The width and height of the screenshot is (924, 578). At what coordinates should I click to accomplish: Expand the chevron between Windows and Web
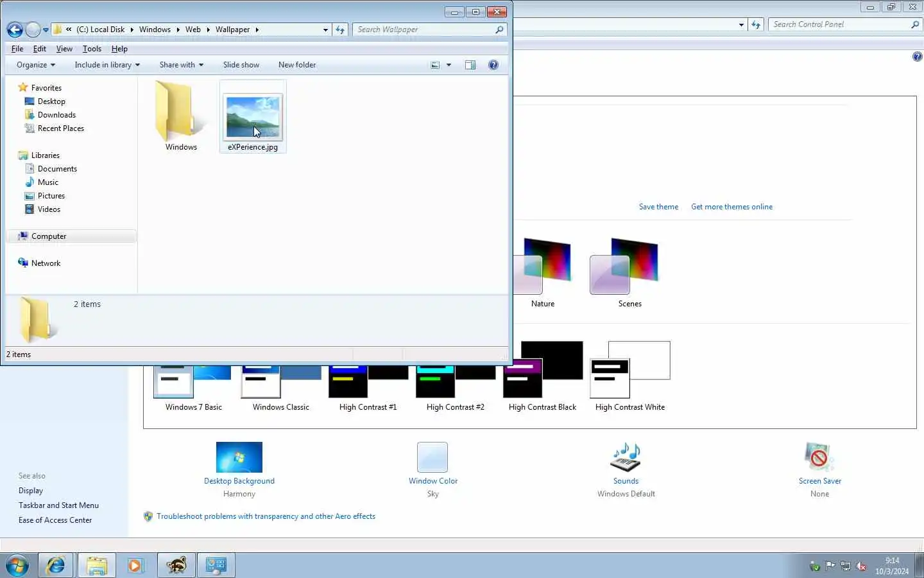coord(178,30)
